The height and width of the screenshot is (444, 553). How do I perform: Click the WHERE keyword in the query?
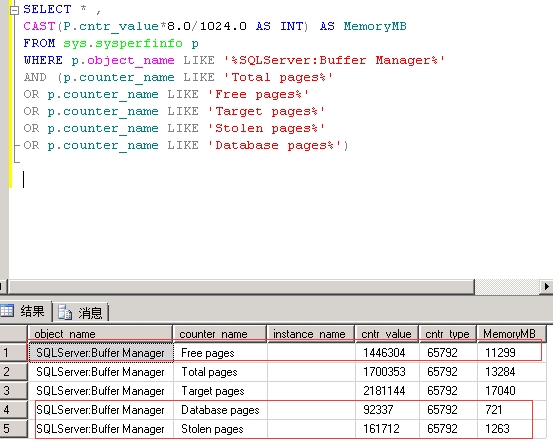43,61
